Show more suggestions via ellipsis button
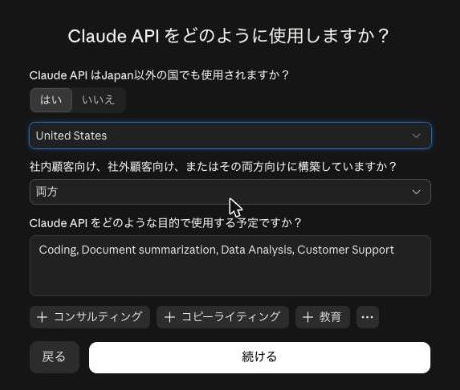Image resolution: width=460 pixels, height=390 pixels. [x=367, y=317]
